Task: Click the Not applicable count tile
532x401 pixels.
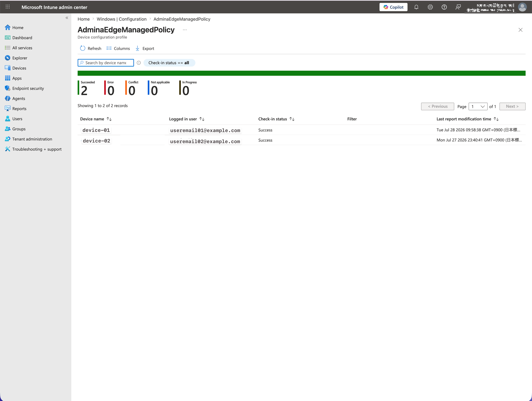Action: click(x=159, y=88)
